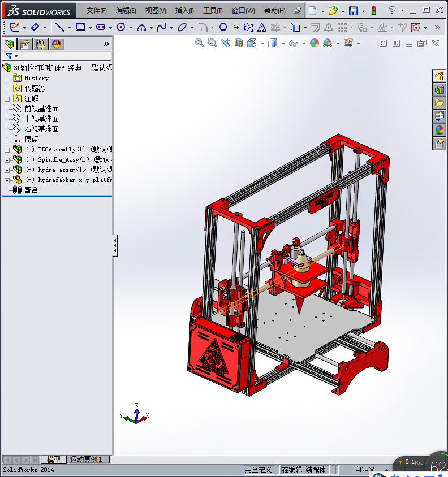Open the 编辑(E) menu
The width and height of the screenshot is (448, 477).
pos(126,11)
